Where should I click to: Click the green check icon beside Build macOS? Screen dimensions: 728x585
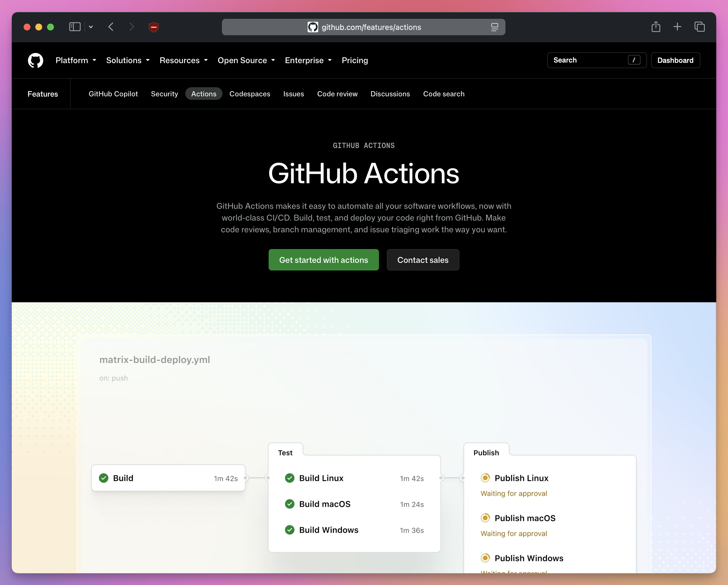(x=290, y=504)
